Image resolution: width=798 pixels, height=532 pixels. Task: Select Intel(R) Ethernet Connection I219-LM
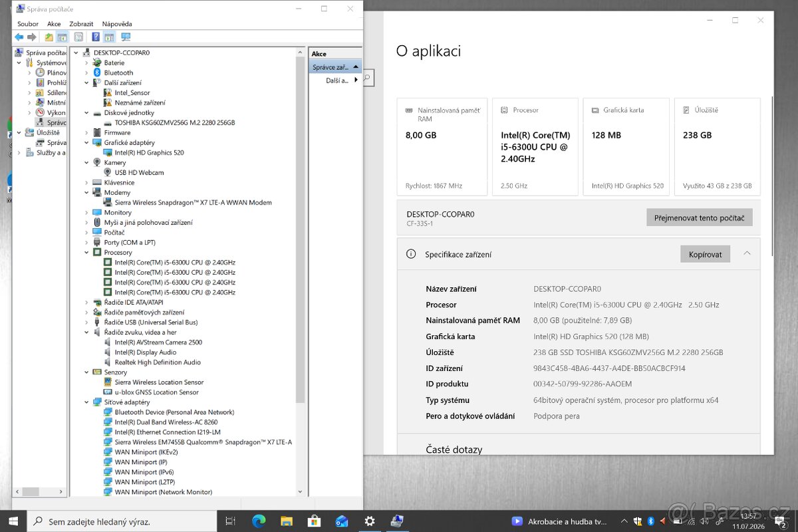coord(168,432)
